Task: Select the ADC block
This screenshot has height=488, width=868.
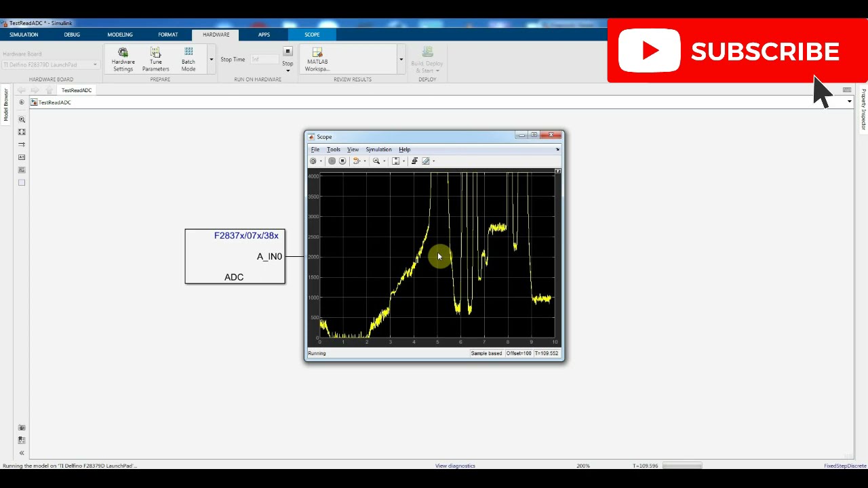Action: tap(235, 256)
